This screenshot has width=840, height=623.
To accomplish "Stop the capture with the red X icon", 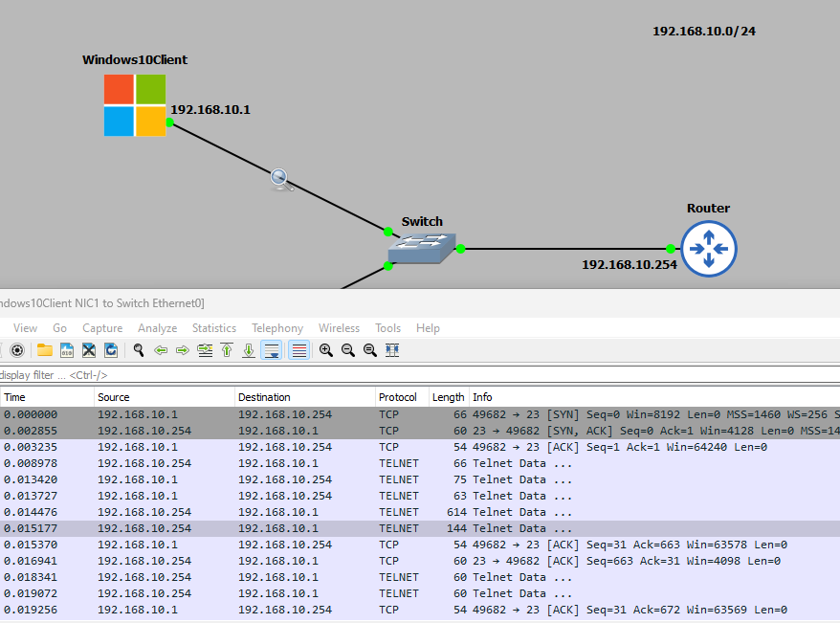I will [88, 350].
